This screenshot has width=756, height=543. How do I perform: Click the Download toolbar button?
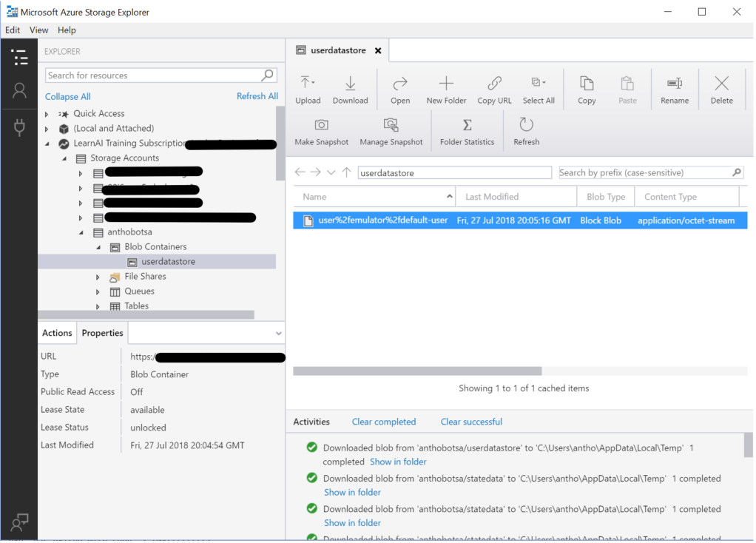click(x=350, y=90)
